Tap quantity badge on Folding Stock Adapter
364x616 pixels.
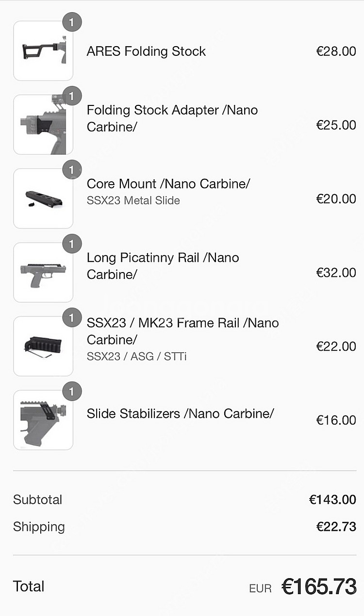tap(72, 96)
